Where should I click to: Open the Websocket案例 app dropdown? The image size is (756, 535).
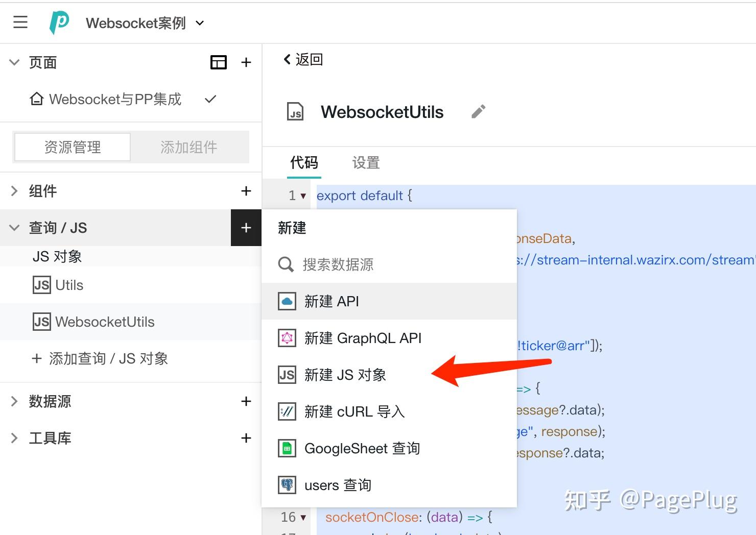199,23
